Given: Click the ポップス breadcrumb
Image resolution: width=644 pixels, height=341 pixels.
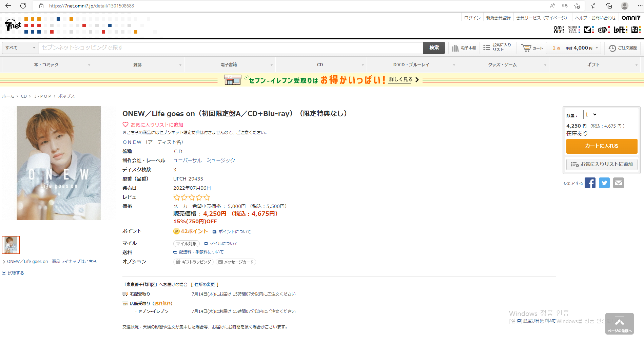Looking at the screenshot, I should click(x=66, y=96).
